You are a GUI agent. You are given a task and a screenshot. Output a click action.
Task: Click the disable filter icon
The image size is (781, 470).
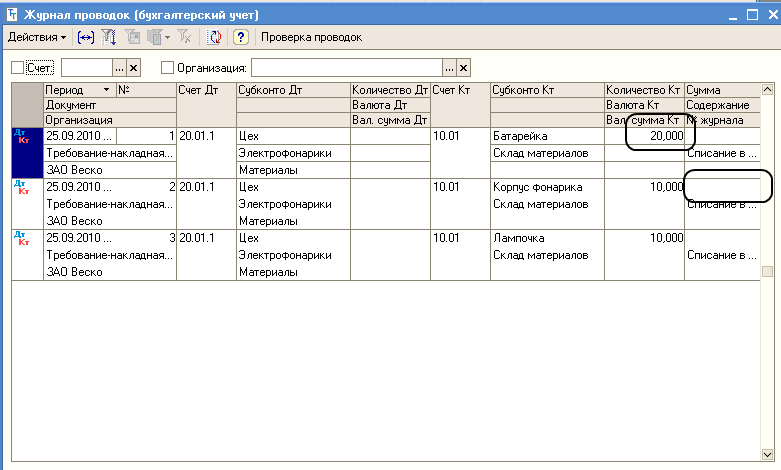[184, 37]
